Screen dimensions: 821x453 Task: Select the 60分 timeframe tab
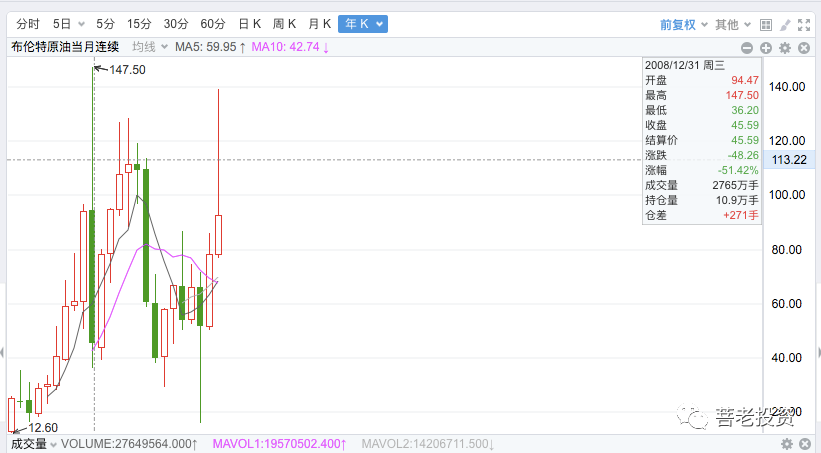tap(212, 24)
